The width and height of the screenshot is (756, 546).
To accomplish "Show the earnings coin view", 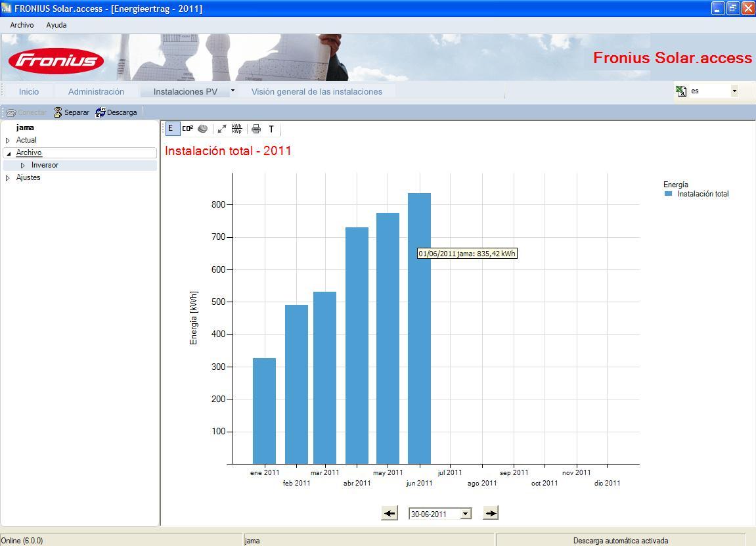I will click(x=203, y=129).
